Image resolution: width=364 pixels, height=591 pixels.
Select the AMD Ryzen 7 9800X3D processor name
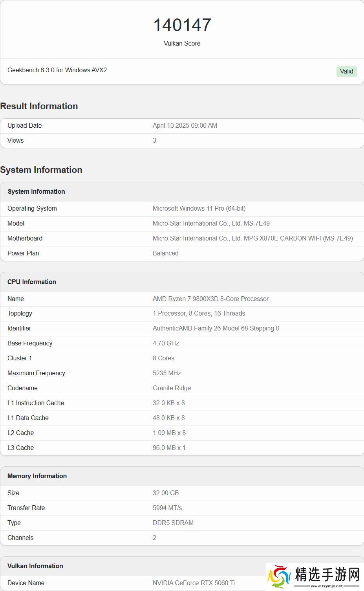(x=210, y=299)
